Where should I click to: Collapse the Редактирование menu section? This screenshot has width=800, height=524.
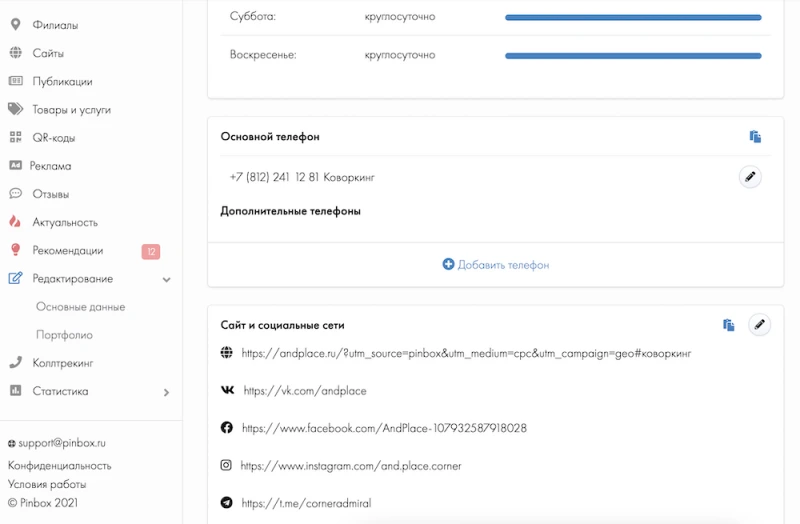pyautogui.click(x=166, y=280)
